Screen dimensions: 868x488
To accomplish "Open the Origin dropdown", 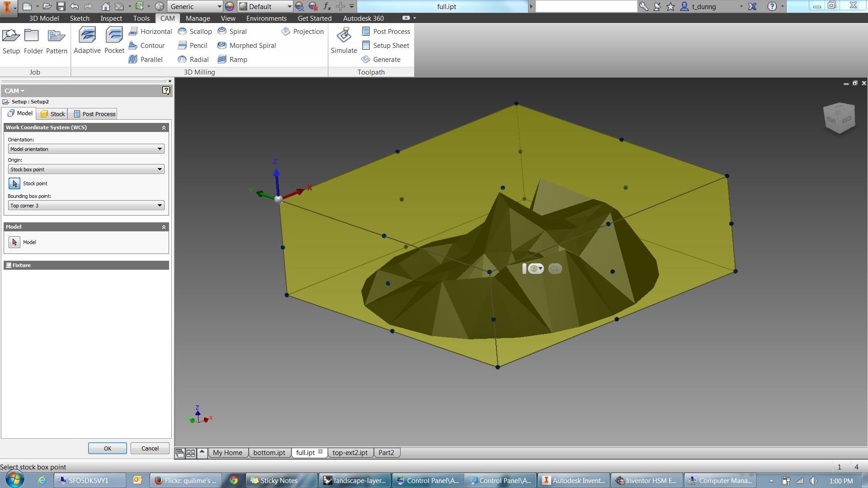I will [86, 169].
